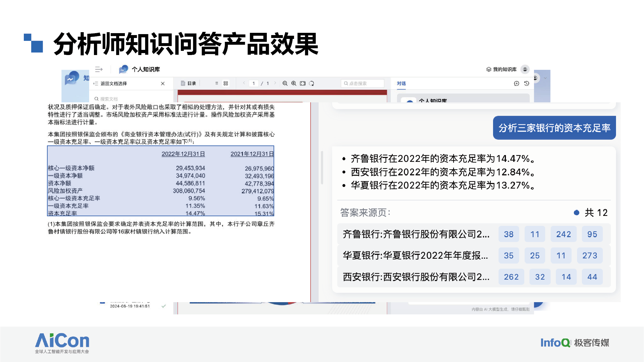The height and width of the screenshot is (362, 644).
Task: Open source page 25 for 华夏银行
Action: 535,255
